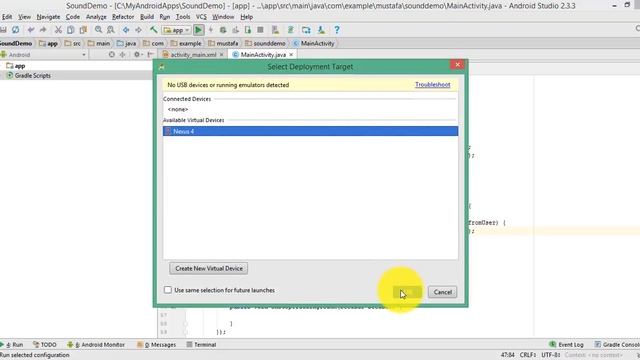640x360 pixels.
Task: Run the app with the green play icon
Action: click(x=198, y=30)
